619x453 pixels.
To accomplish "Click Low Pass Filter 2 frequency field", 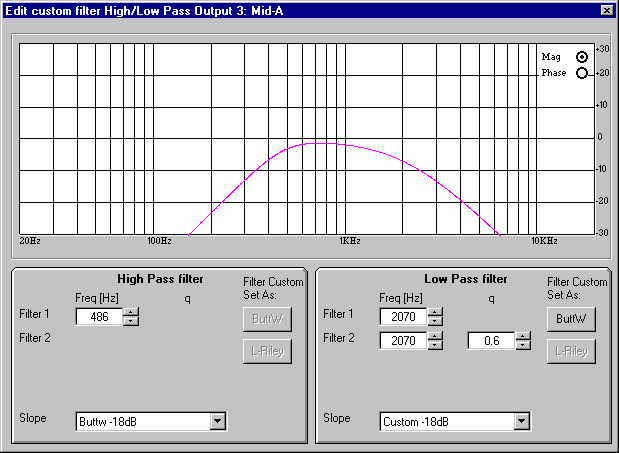I will (x=403, y=341).
